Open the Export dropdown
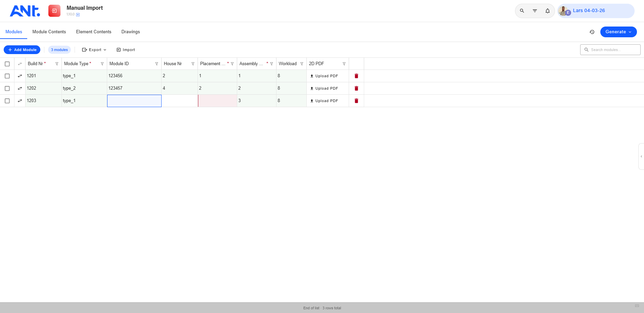 tap(94, 50)
